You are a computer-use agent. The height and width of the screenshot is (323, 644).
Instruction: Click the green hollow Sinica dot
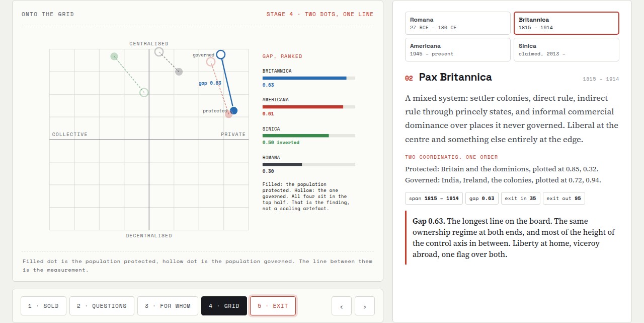[x=144, y=92]
